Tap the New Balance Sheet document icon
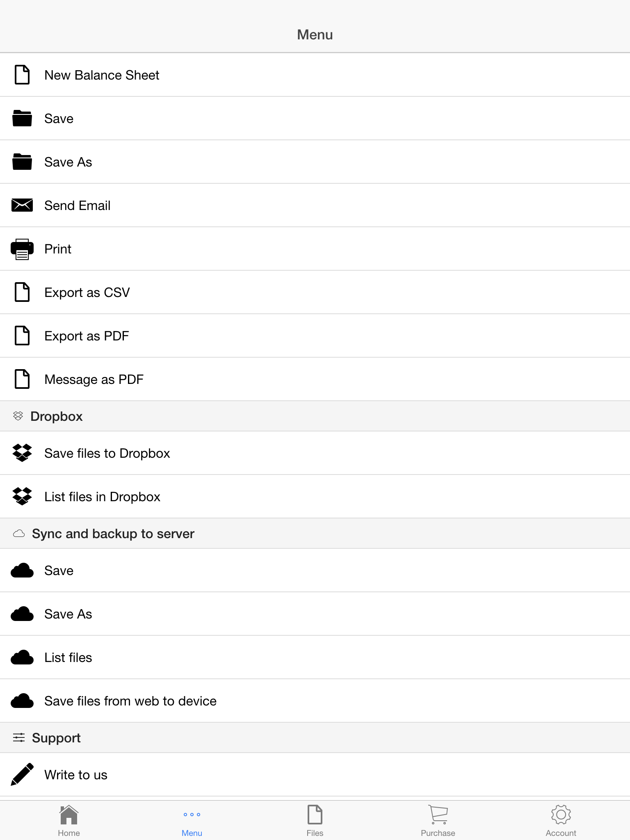Screen dimensions: 630x840 (22, 75)
